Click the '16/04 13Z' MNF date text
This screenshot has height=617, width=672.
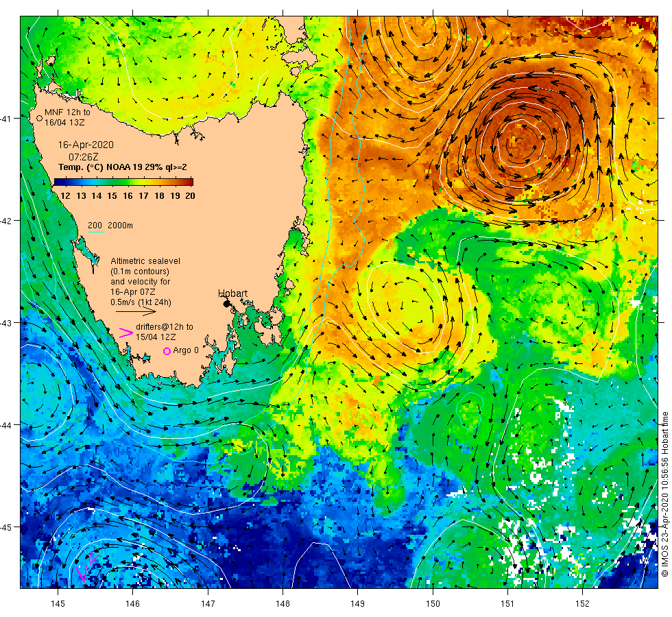64,123
